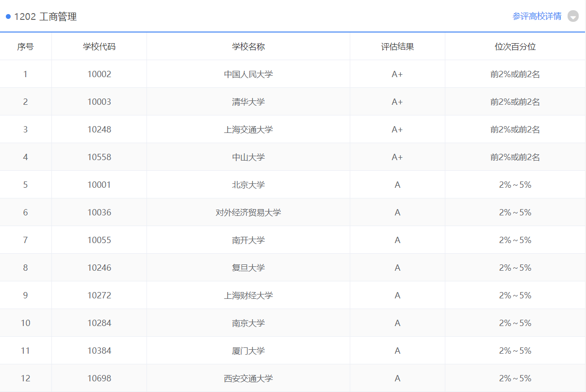Image resolution: width=586 pixels, height=392 pixels.
Task: Click serial number 1 in the 中国人民大学 row
Action: pyautogui.click(x=25, y=74)
